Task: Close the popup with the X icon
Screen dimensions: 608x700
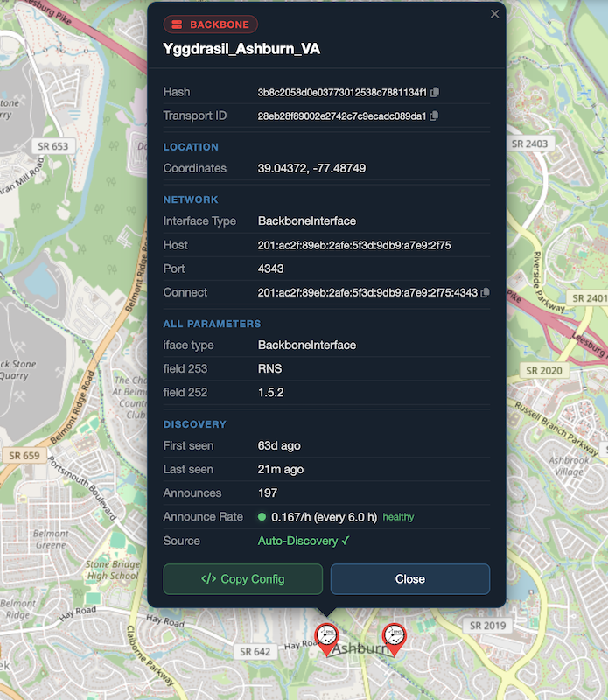Action: click(494, 14)
